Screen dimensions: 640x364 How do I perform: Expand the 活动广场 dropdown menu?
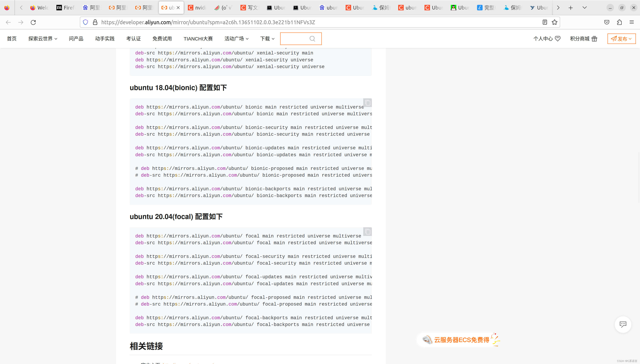click(236, 39)
